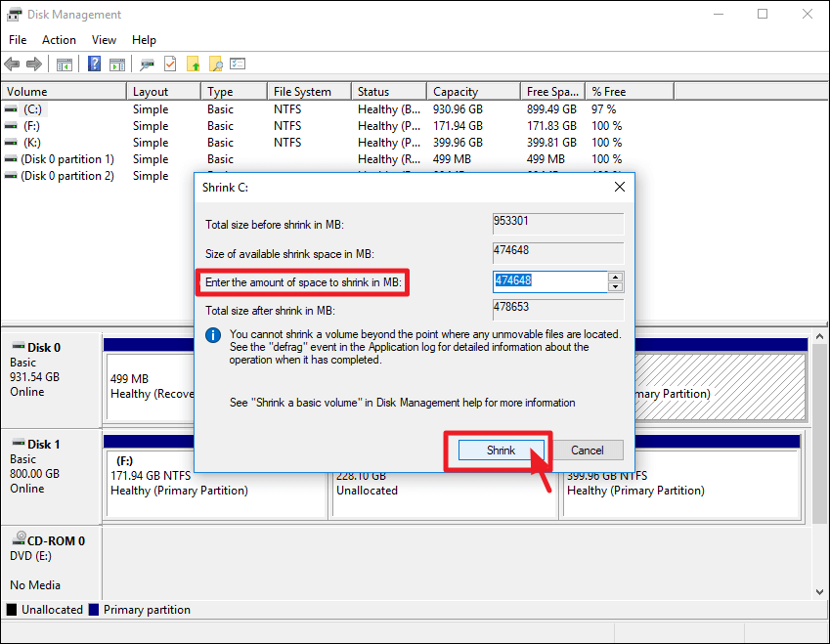Close the Shrink C: dialog
The height and width of the screenshot is (644, 830).
point(620,187)
